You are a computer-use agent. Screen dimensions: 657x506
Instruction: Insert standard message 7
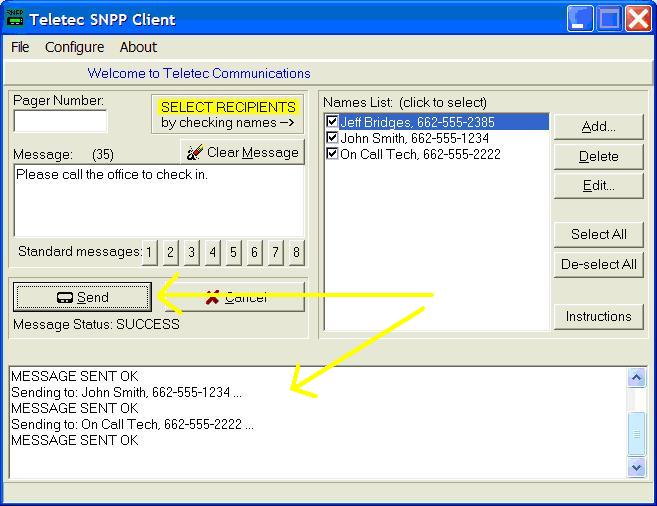tap(275, 252)
